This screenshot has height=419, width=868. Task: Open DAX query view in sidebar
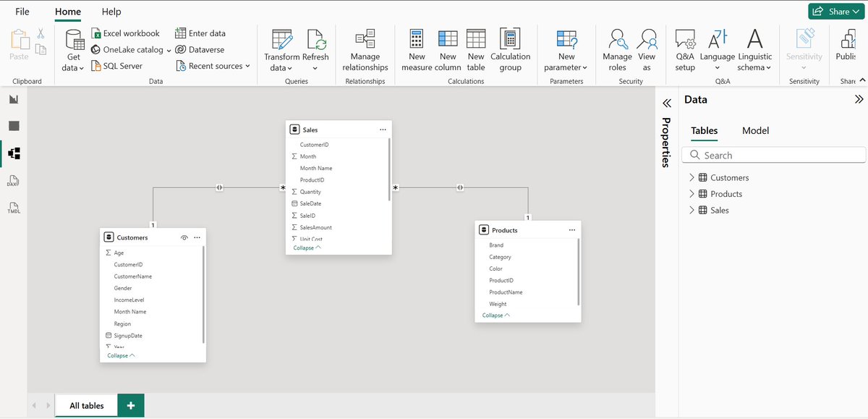14,181
